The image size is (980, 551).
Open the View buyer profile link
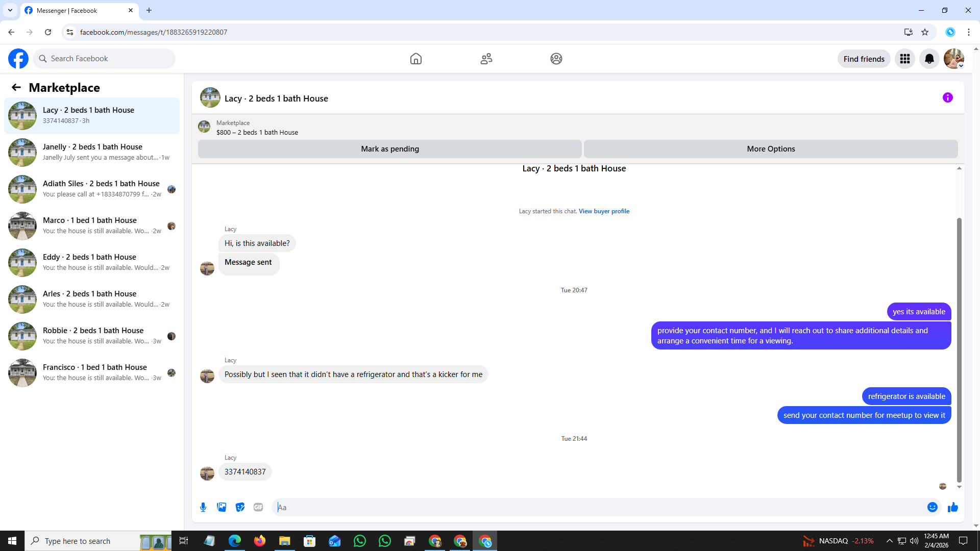(604, 211)
